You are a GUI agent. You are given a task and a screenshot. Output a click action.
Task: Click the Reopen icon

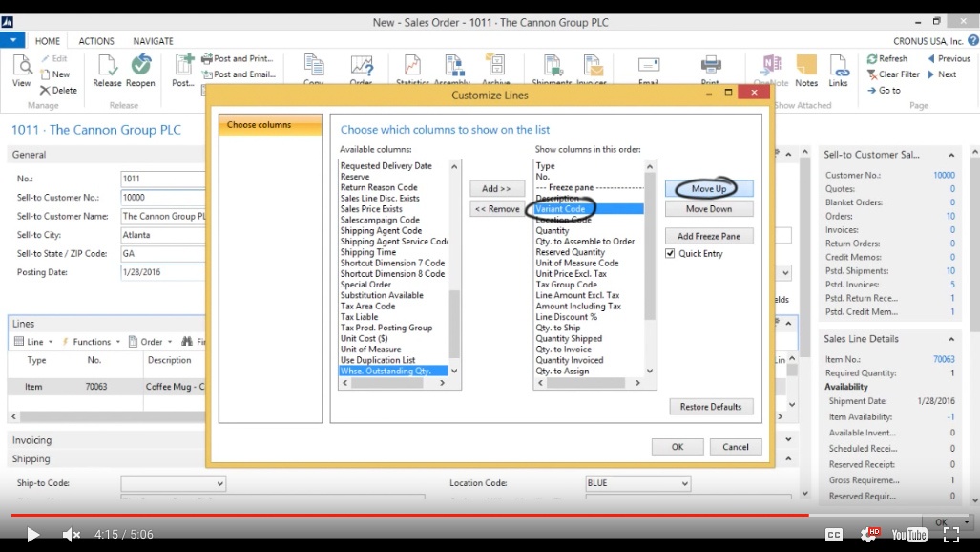tap(140, 71)
